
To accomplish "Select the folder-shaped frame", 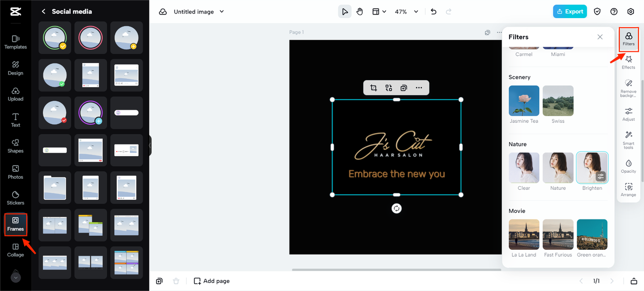I will [55, 187].
